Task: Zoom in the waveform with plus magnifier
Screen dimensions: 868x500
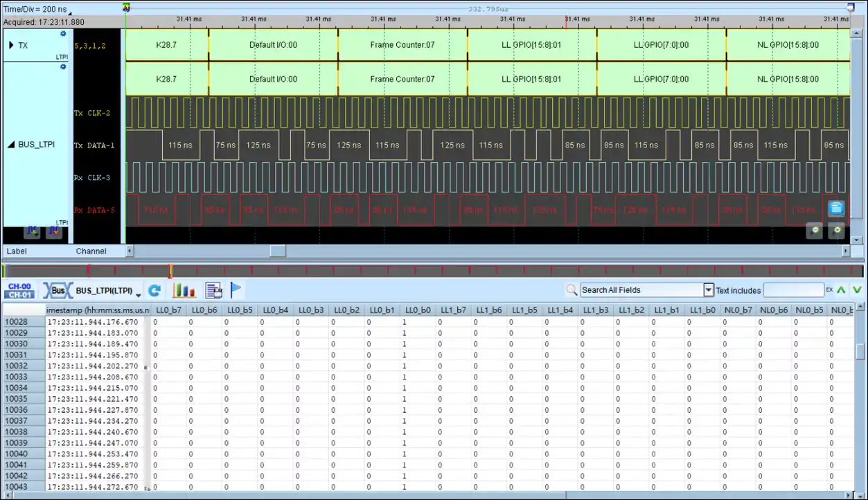Action: pyautogui.click(x=837, y=231)
